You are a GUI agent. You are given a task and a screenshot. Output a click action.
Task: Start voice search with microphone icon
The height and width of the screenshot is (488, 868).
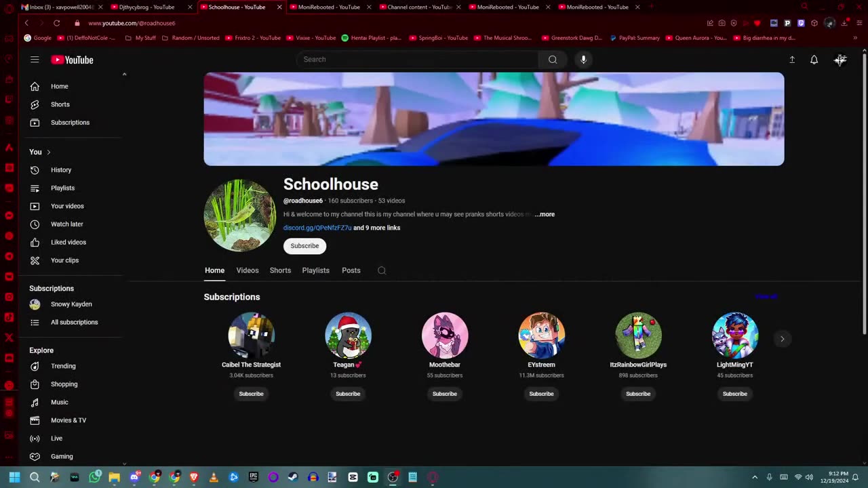point(583,60)
